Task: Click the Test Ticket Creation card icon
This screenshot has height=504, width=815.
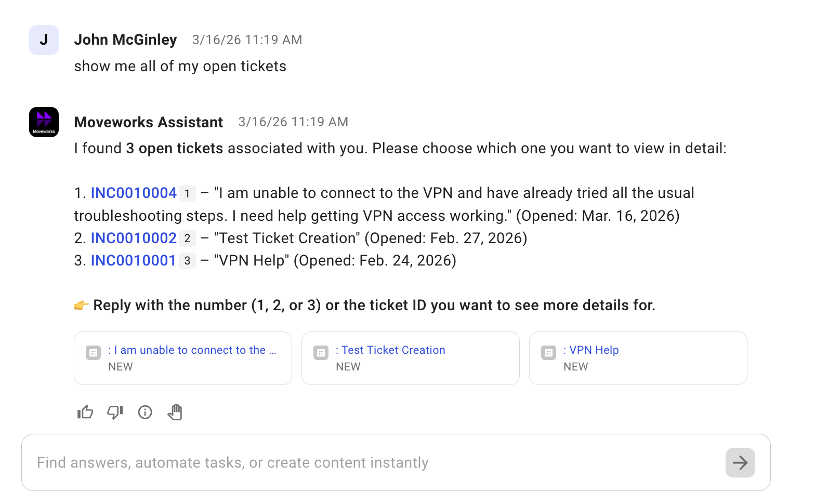Action: click(x=321, y=353)
